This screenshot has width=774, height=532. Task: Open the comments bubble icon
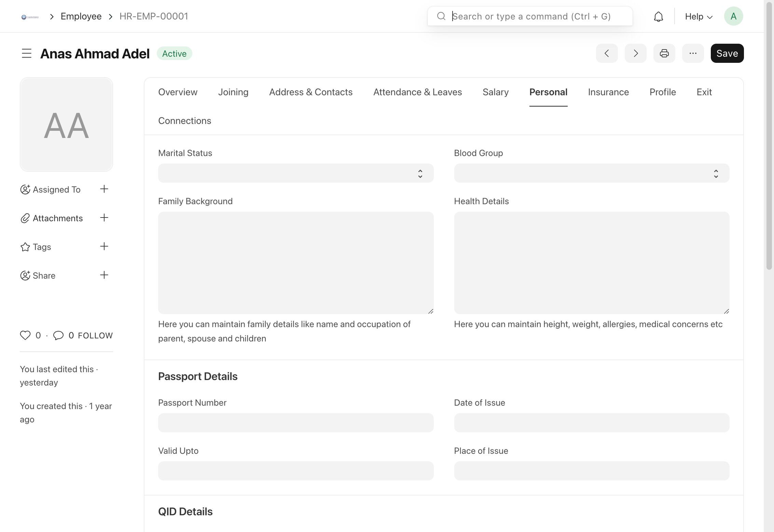point(58,335)
